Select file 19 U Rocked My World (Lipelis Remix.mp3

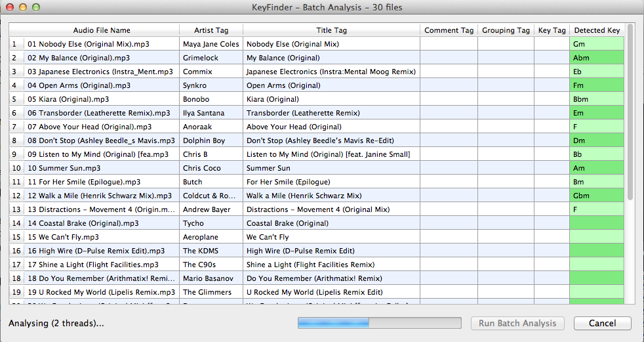click(102, 292)
